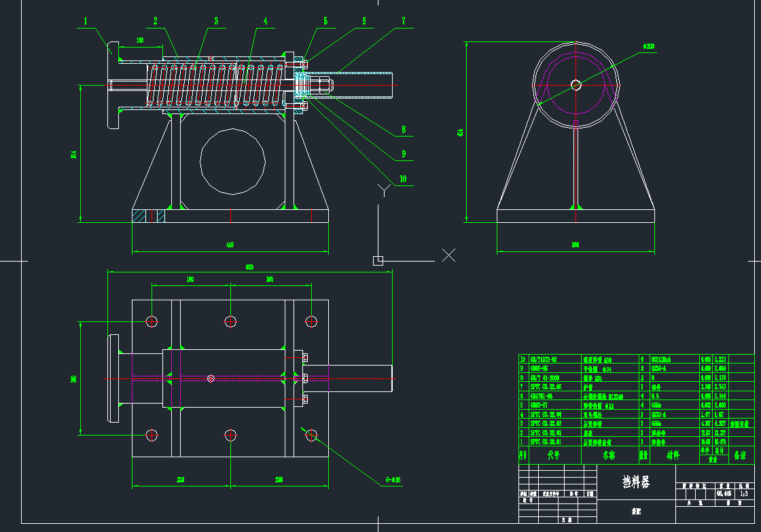This screenshot has width=761, height=532.
Task: Select the 100 dimension in front view
Action: pos(140,41)
